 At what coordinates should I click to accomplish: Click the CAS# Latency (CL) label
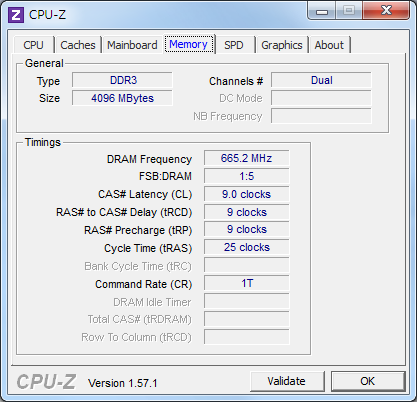pos(145,194)
